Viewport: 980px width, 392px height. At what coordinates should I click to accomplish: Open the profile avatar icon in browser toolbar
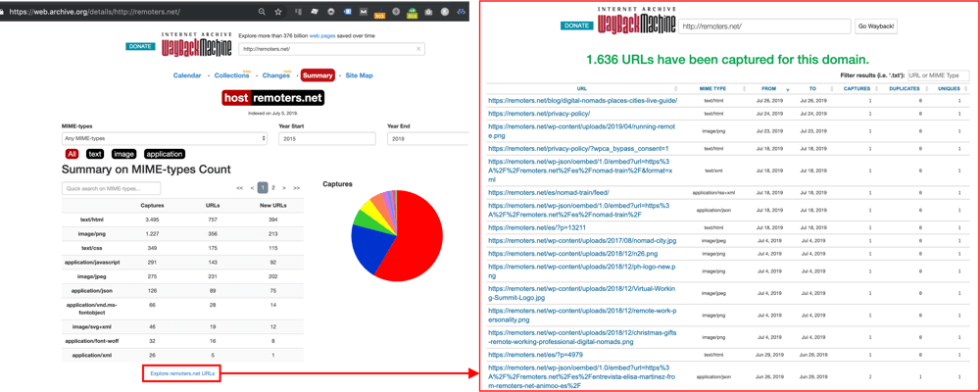(444, 11)
